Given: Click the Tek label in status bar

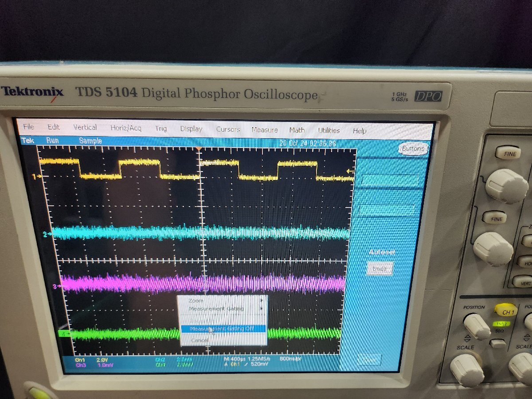Looking at the screenshot, I should 28,140.
